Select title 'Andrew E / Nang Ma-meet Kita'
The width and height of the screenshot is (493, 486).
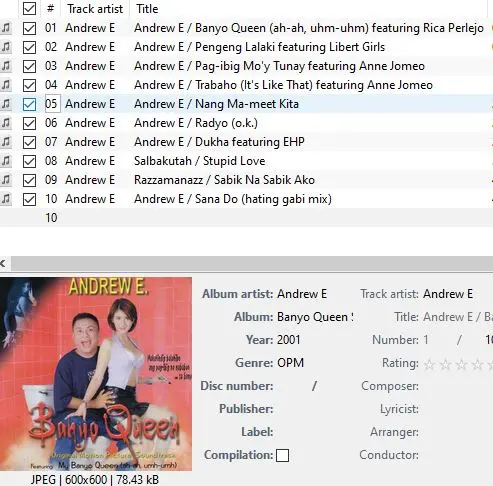pos(216,104)
